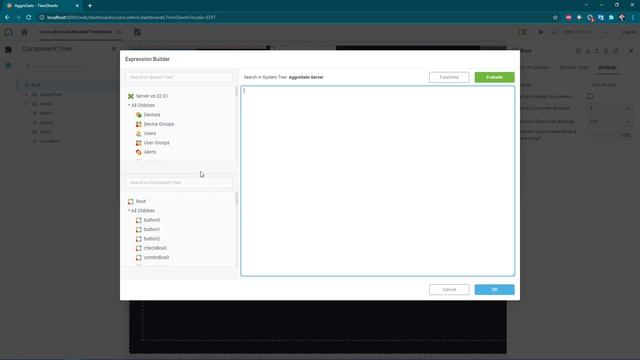Switch to the Bindings tab

[607, 67]
